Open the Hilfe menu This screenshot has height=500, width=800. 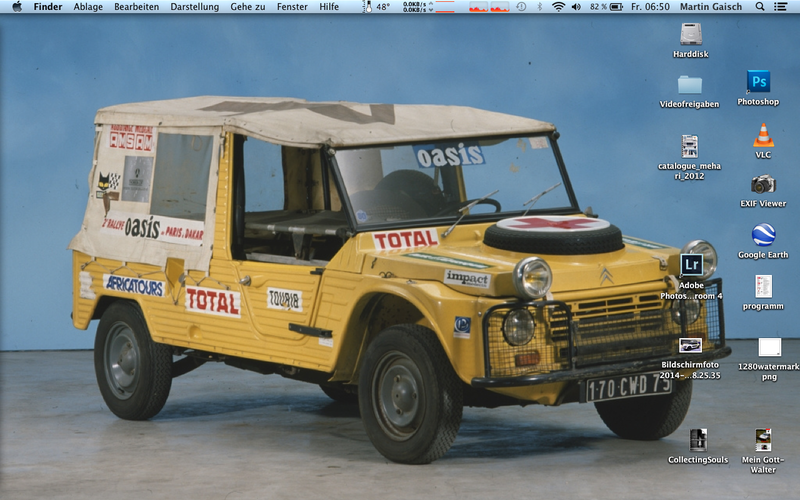(x=329, y=7)
